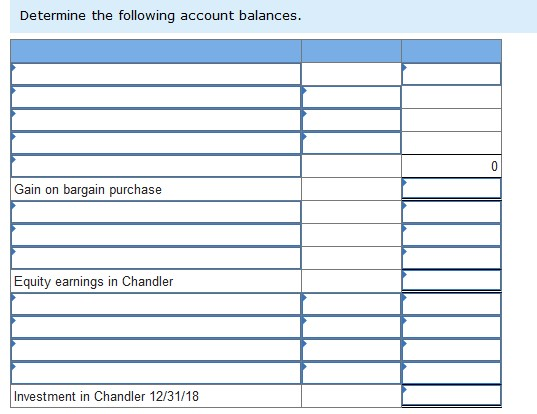The image size is (537, 414).
Task: Click the third row middle amount field
Action: pyautogui.click(x=351, y=120)
